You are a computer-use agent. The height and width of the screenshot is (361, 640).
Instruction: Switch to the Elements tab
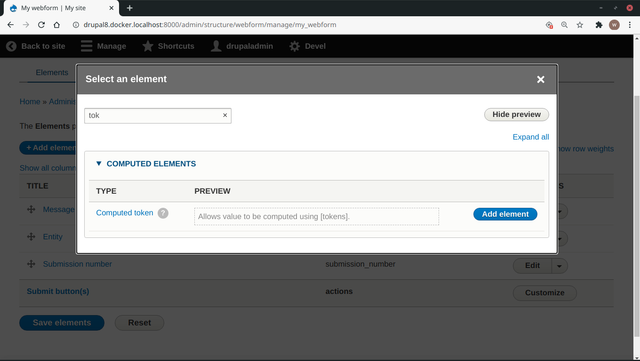click(x=52, y=72)
